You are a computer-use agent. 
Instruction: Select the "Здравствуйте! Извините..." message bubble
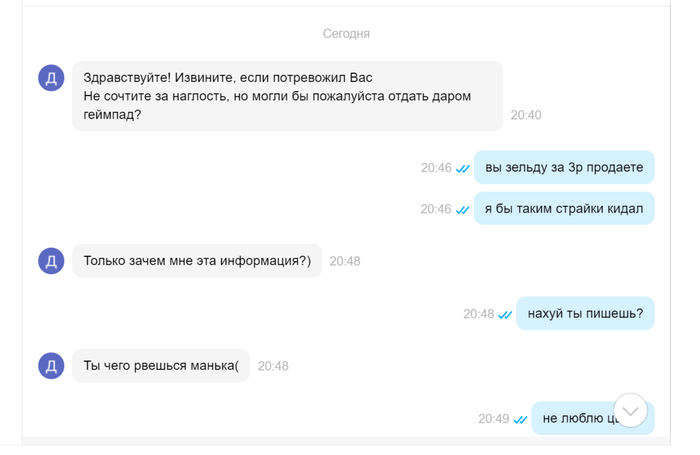click(286, 95)
